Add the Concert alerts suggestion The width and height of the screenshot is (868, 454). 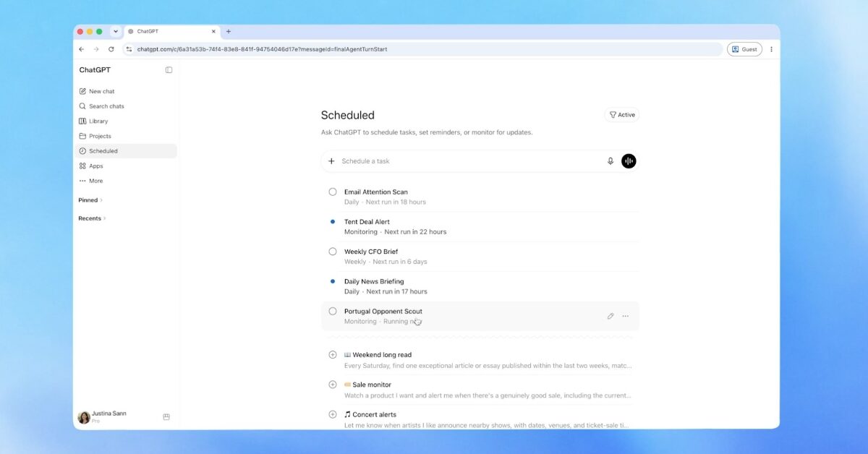click(x=333, y=414)
